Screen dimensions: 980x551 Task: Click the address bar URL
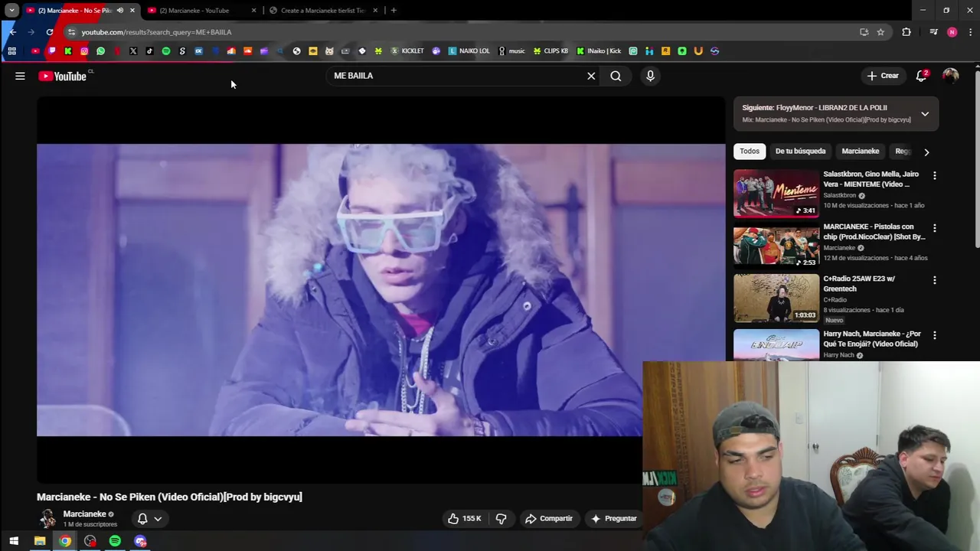click(x=156, y=32)
